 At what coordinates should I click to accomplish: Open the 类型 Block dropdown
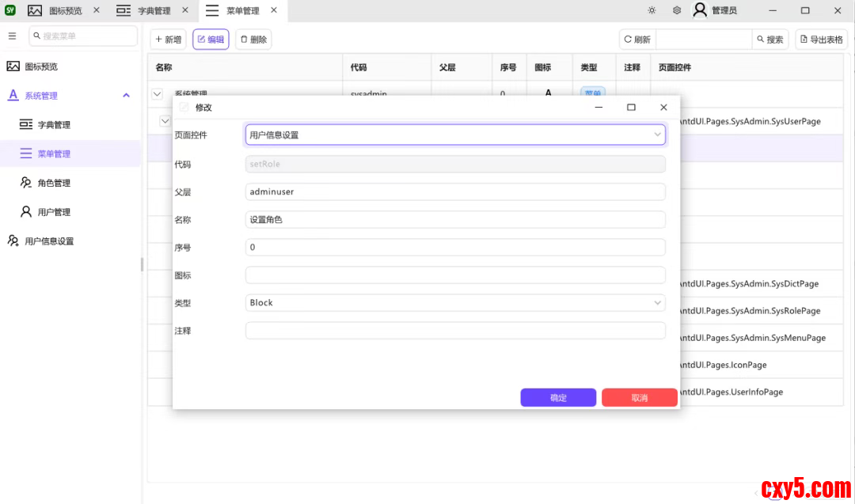(455, 303)
